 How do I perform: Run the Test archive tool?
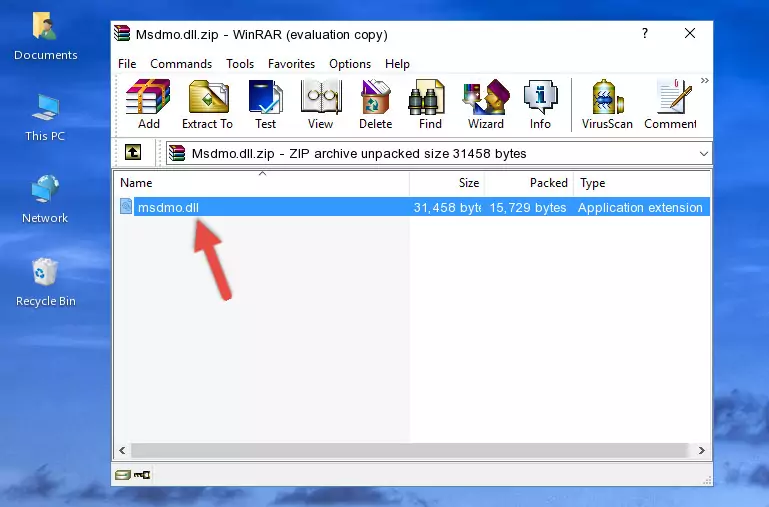click(x=265, y=104)
